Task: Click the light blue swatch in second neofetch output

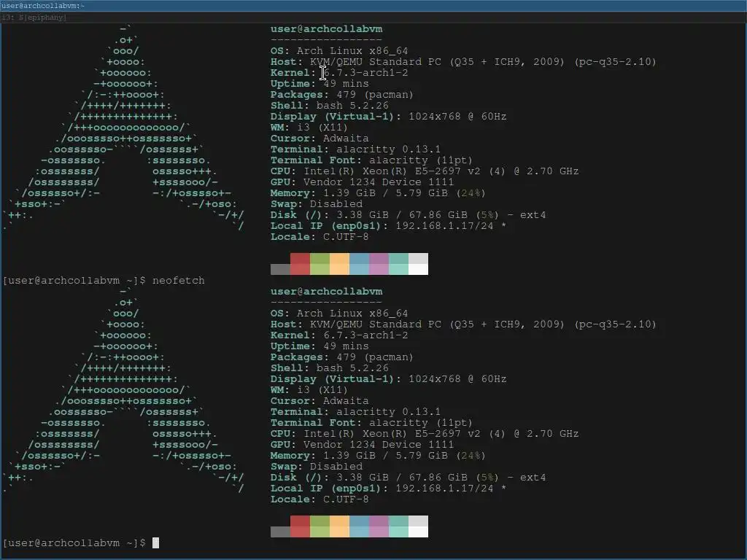Action: point(359,532)
